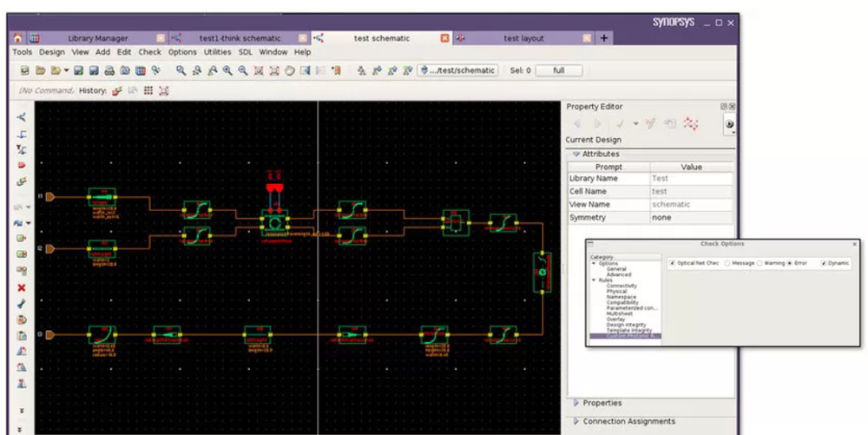868x435 pixels.
Task: Switch to test1-think schematic tab
Action: 240,38
